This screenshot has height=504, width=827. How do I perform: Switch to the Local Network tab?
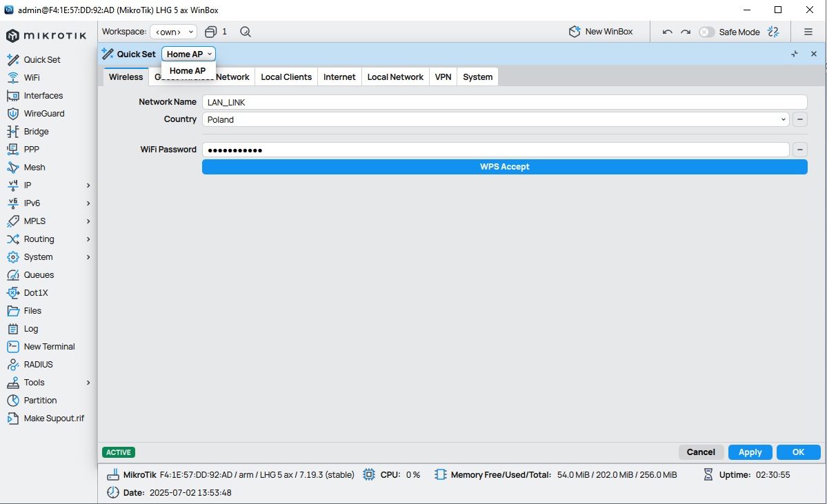395,77
